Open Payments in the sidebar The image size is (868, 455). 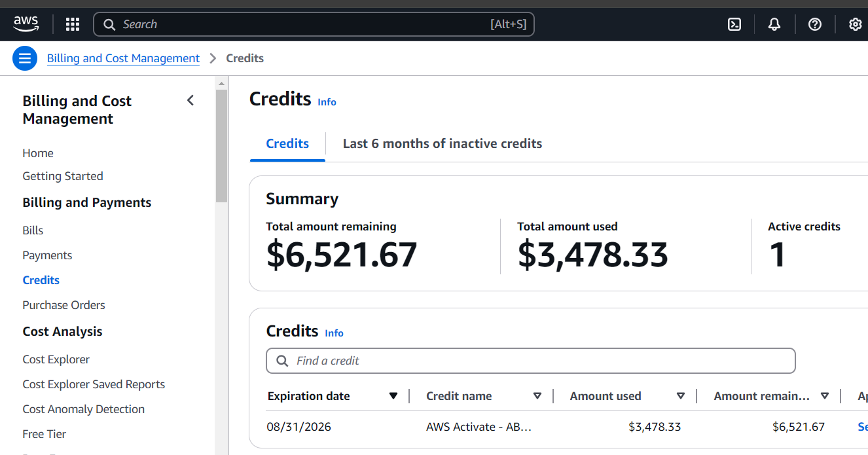(x=47, y=255)
